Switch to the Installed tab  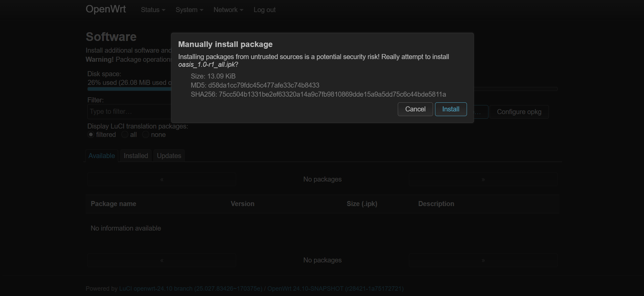pos(136,156)
